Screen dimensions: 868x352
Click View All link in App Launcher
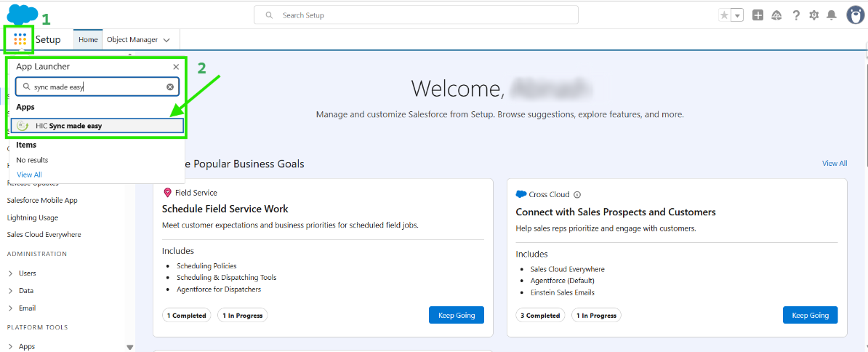pos(29,175)
